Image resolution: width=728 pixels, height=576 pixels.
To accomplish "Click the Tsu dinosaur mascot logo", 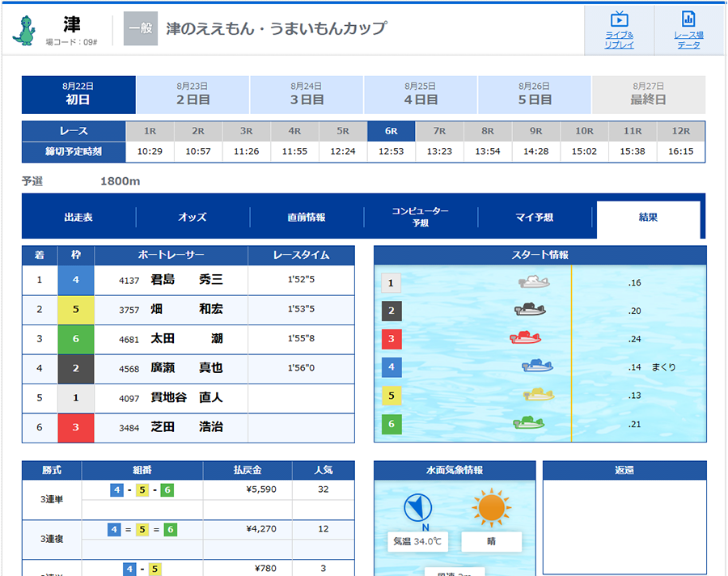I will coord(24,31).
